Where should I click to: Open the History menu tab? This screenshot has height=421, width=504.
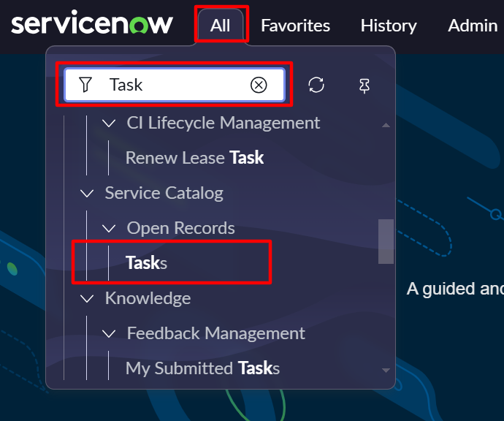389,26
